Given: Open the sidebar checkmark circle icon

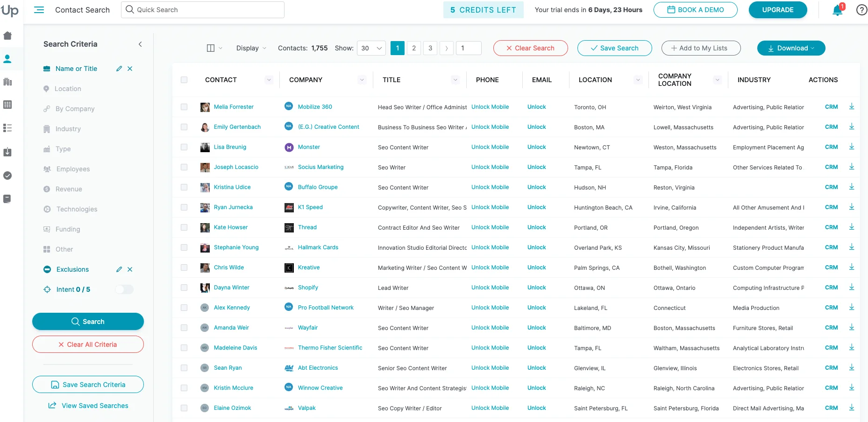Looking at the screenshot, I should tap(7, 176).
